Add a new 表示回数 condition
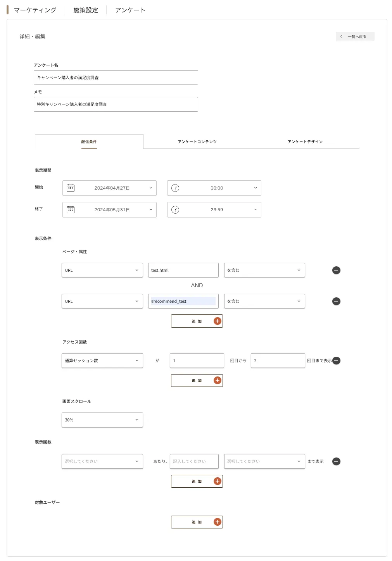 click(x=197, y=481)
